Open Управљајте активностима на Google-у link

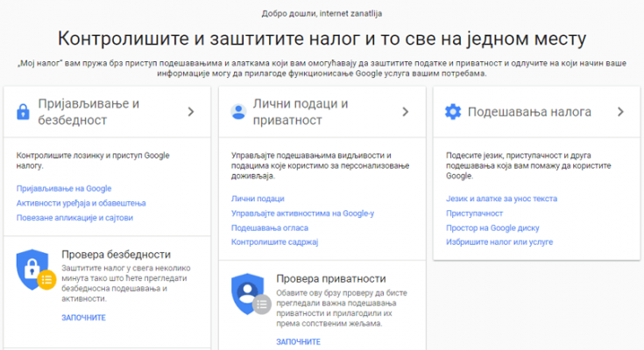[x=302, y=213]
